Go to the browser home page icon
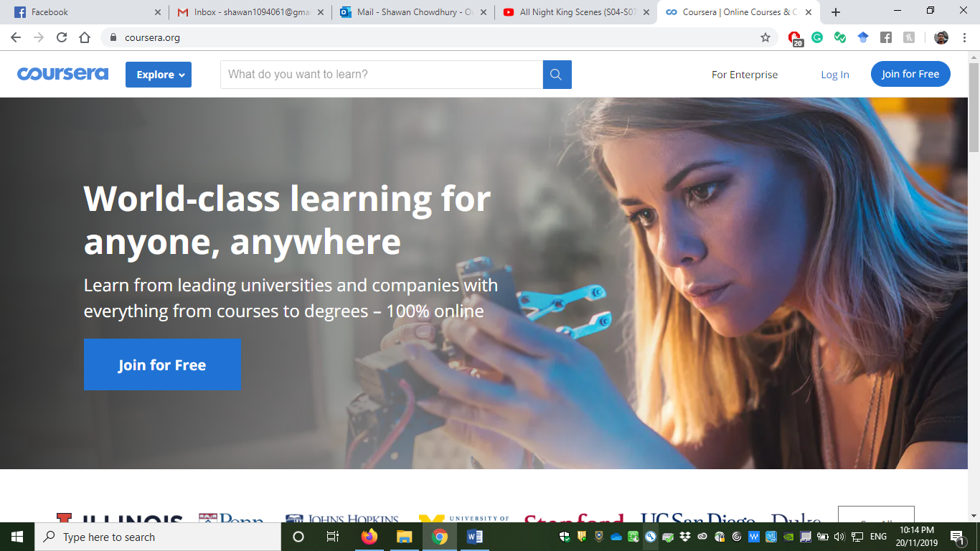980x551 pixels. 85,37
